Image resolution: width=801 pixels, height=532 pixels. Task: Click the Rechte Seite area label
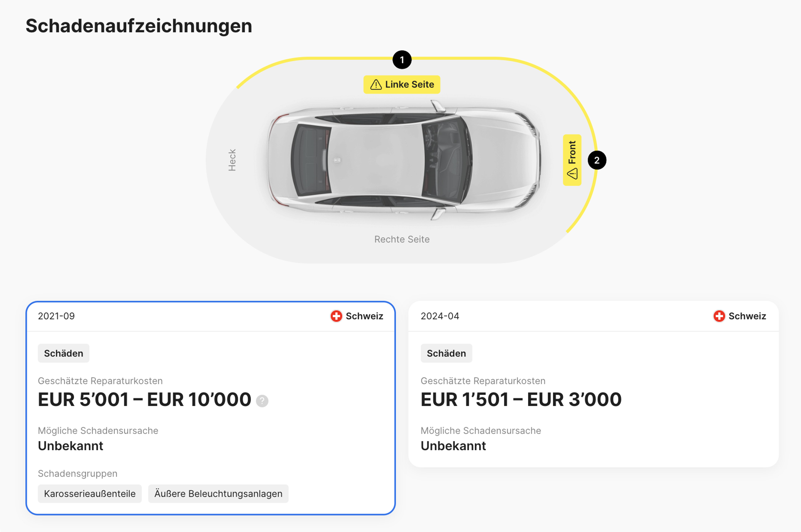[402, 239]
